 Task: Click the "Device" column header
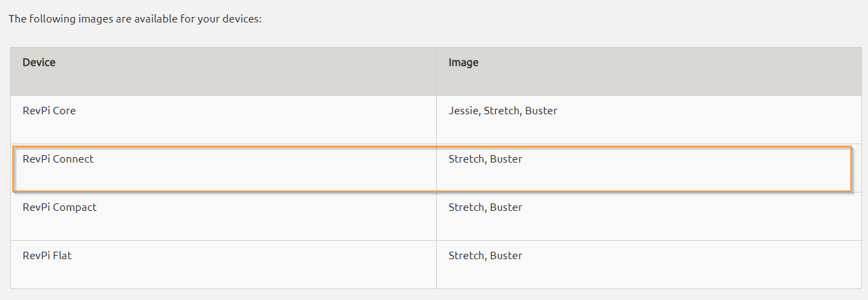223,71
